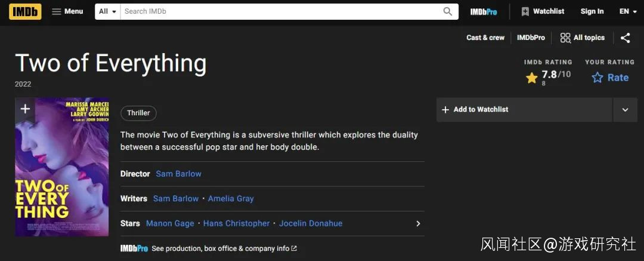Open Hans Christopher's page

coord(237,223)
